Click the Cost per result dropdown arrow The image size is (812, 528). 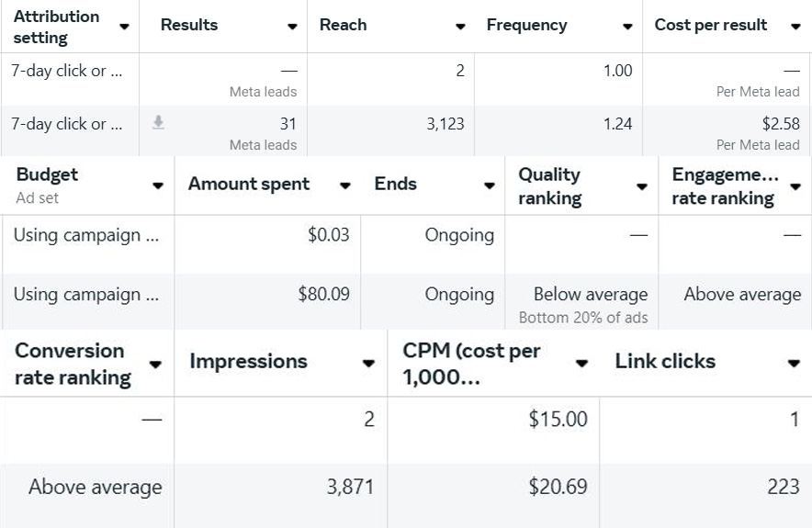[795, 27]
